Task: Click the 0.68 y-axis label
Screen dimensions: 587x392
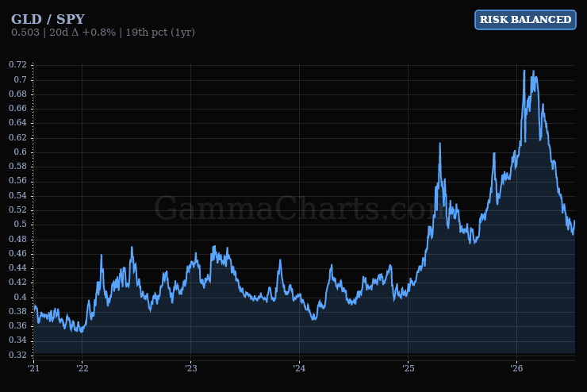Action: [x=18, y=94]
